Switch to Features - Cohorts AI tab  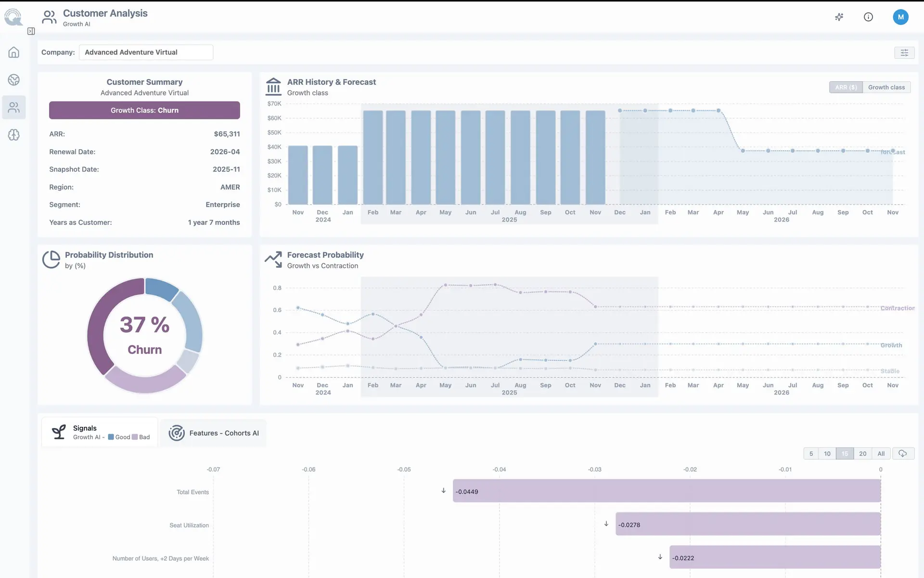click(x=213, y=433)
